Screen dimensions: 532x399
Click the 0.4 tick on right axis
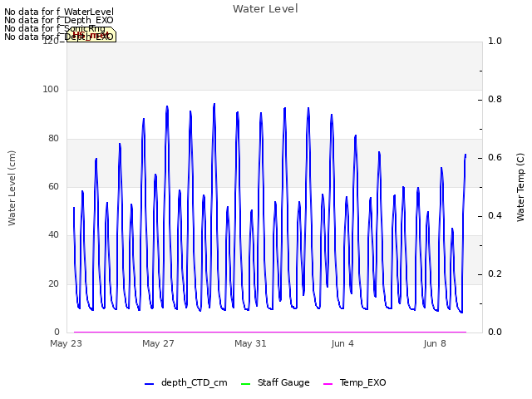point(495,216)
